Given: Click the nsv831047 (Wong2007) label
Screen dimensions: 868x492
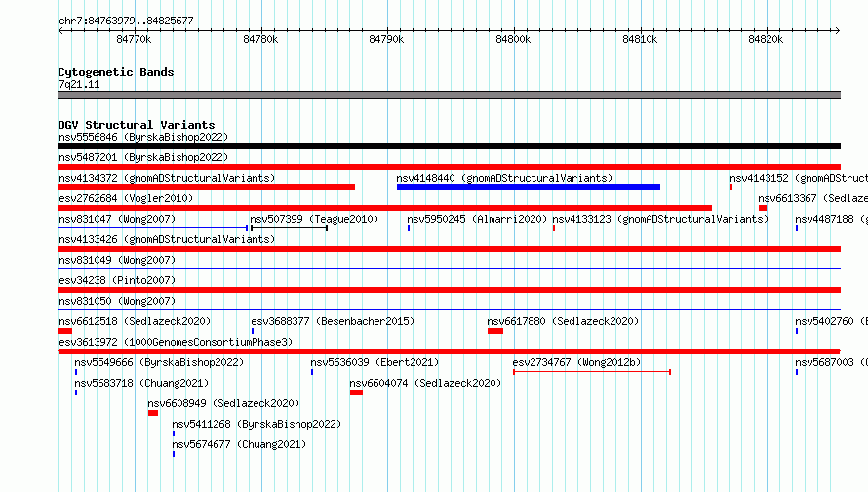Looking at the screenshot, I should tap(117, 219).
